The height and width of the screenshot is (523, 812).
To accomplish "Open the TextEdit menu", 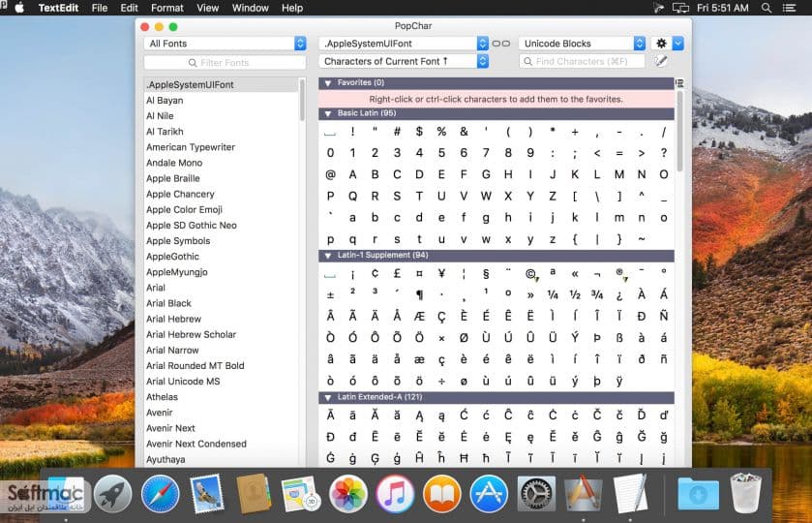I will (x=58, y=8).
